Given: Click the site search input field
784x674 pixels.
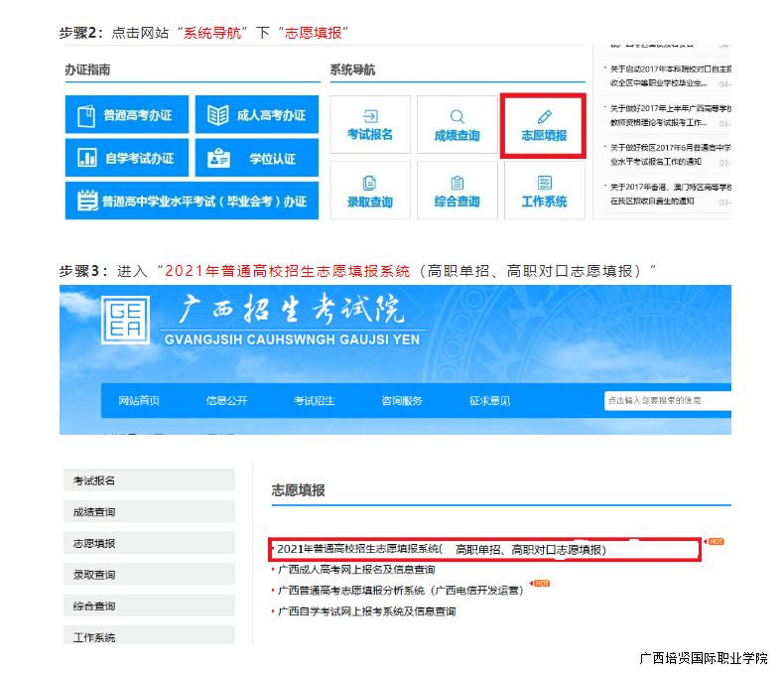Looking at the screenshot, I should 666,400.
